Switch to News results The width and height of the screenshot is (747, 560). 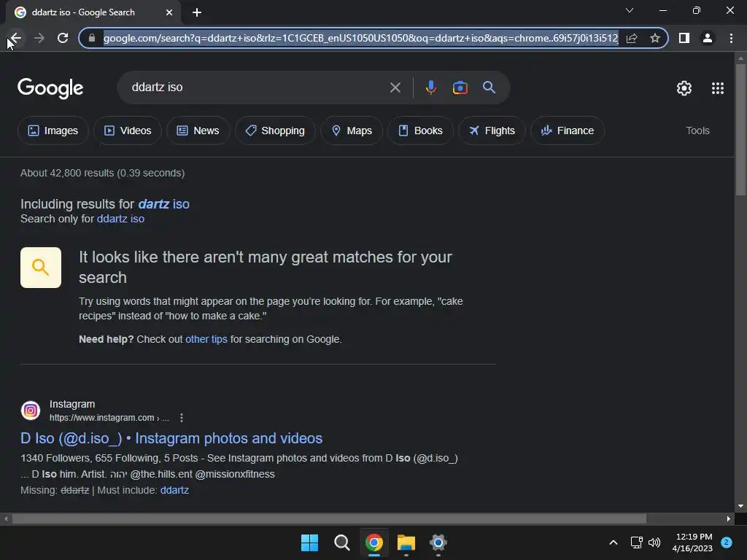[x=198, y=131]
